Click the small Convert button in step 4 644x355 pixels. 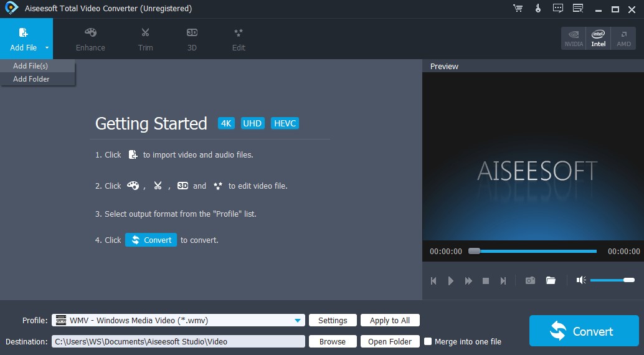tap(151, 240)
